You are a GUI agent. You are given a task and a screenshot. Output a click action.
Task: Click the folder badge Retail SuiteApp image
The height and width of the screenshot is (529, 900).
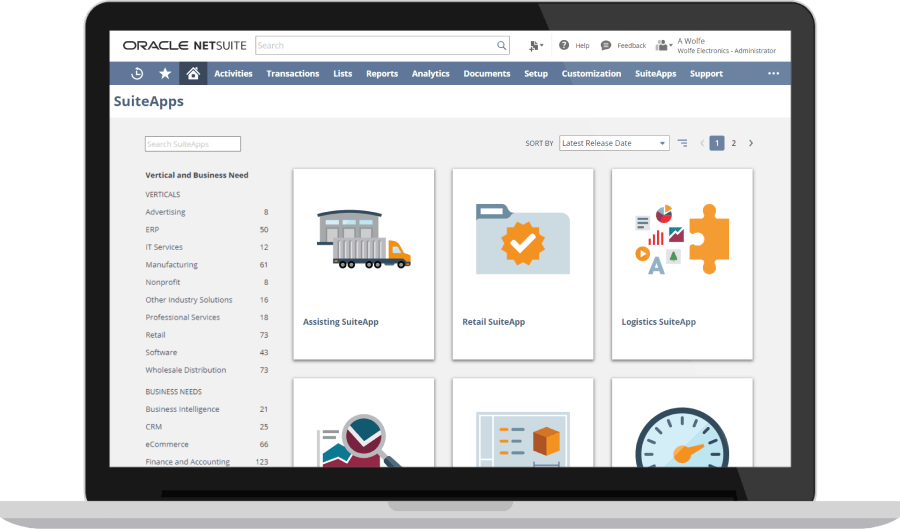523,239
